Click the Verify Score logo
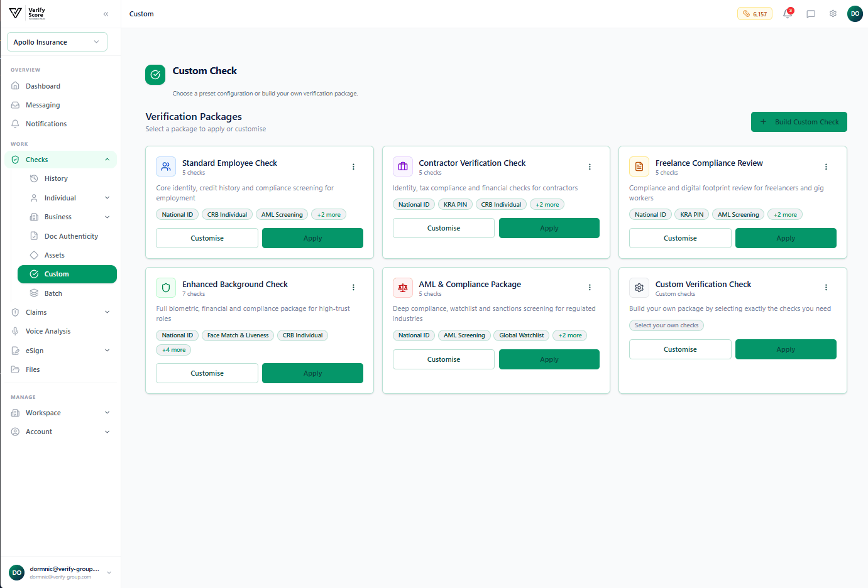Screen dimensions: 868x588 coord(27,13)
